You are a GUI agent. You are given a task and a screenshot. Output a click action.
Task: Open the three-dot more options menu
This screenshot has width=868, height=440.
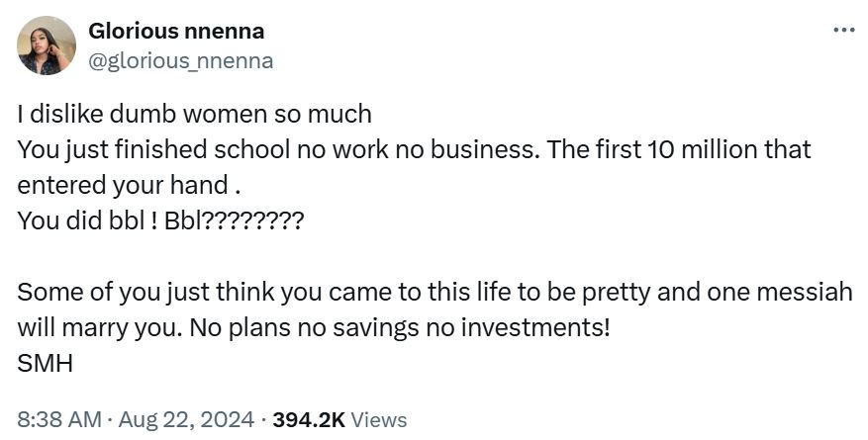tap(843, 31)
